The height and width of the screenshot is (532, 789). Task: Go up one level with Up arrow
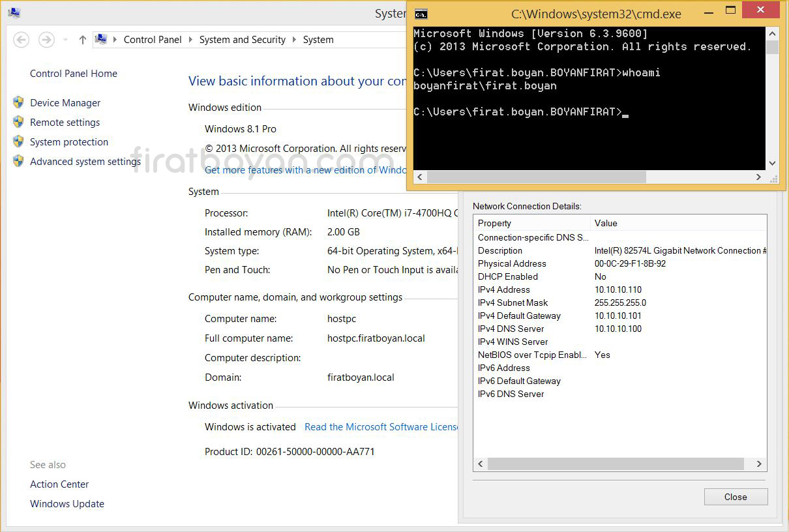[82, 40]
